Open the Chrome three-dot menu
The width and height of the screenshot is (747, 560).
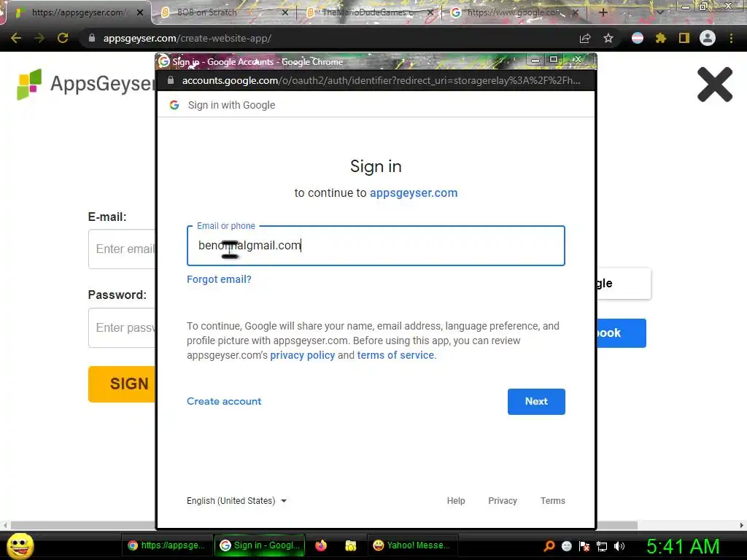pos(731,38)
